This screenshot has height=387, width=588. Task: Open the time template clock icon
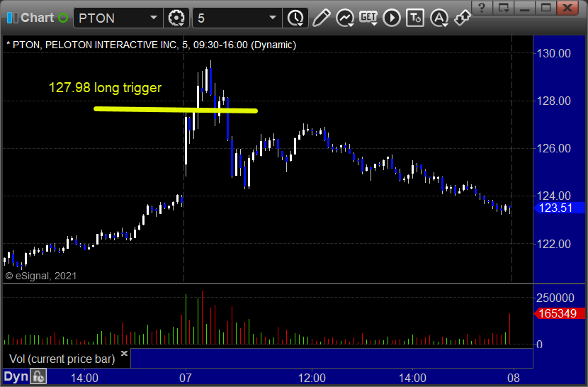[x=296, y=18]
